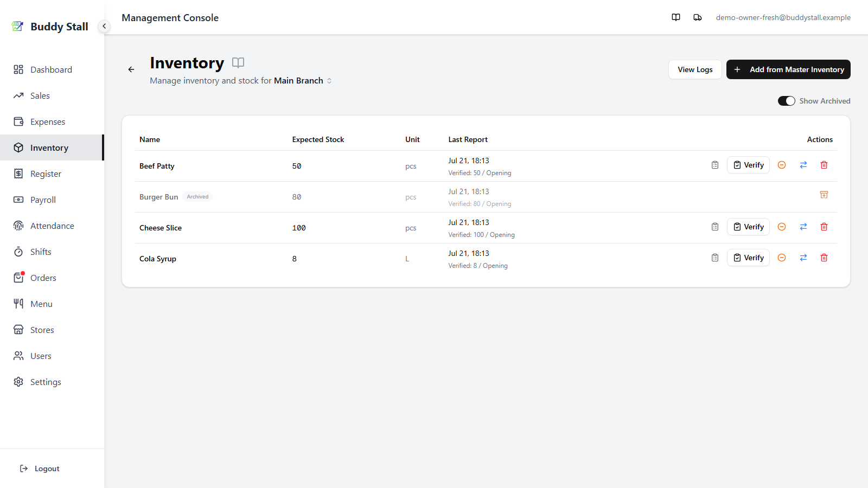This screenshot has width=868, height=488.
Task: Click the demo-owner-fresh account email
Action: pyautogui.click(x=783, y=17)
